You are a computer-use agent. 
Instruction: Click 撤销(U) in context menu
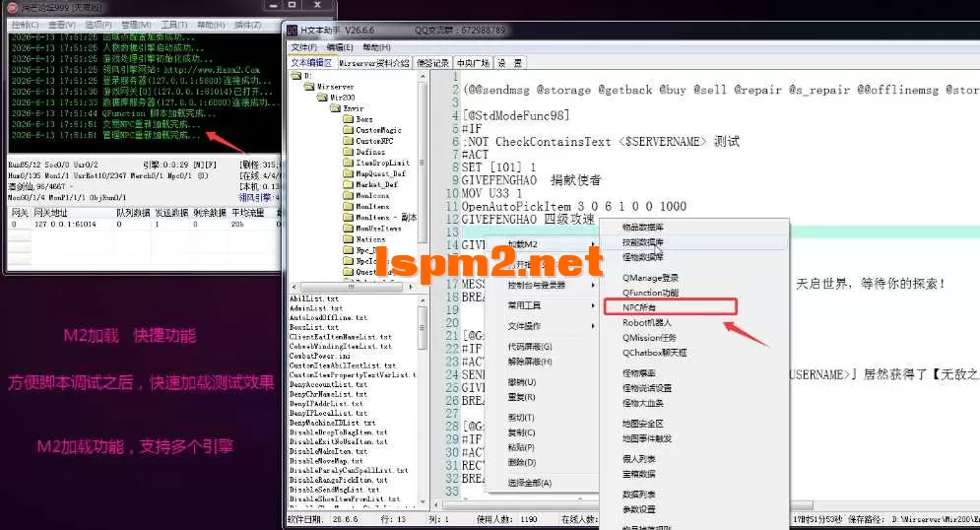[521, 382]
